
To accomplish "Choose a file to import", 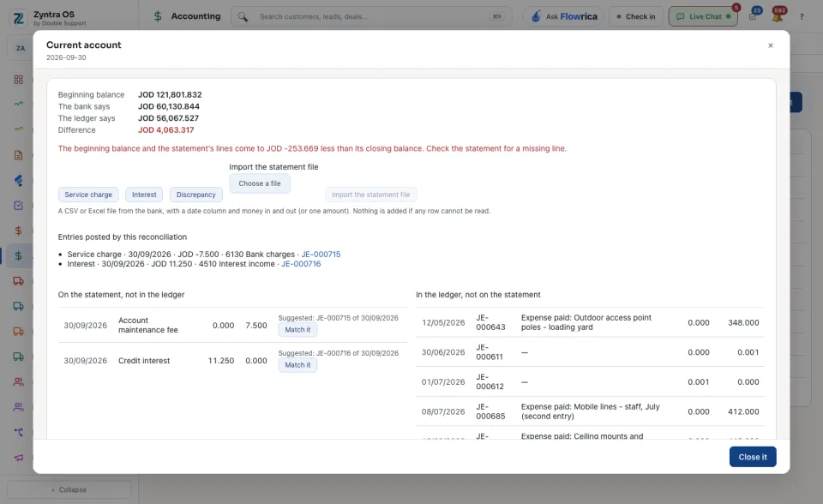I will [260, 183].
